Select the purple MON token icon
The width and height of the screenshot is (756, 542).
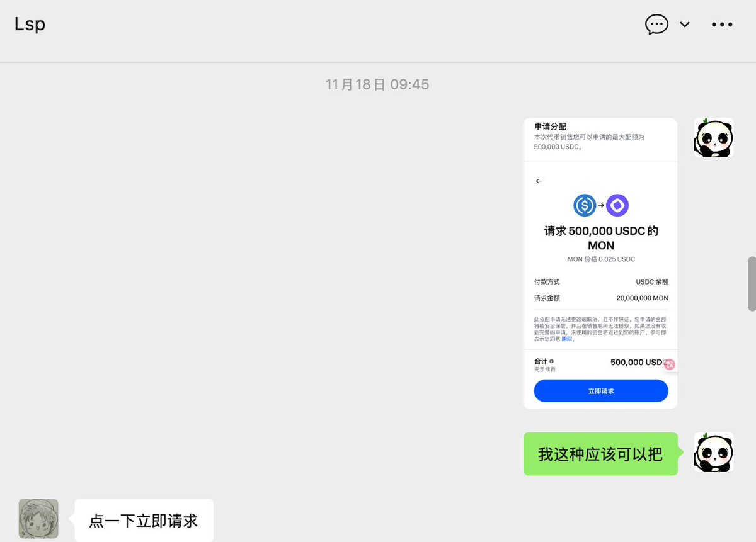[617, 205]
